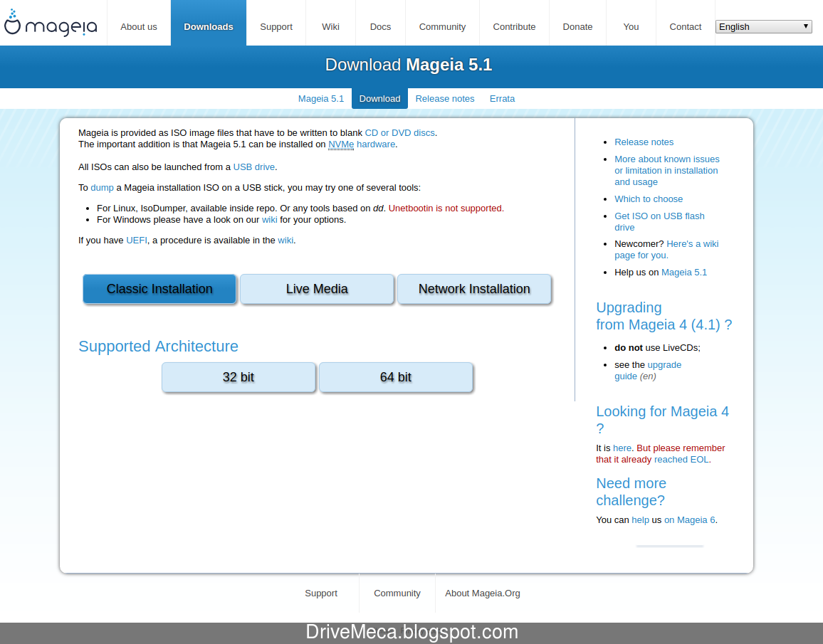Click the Upgrading from Mageia 4 (4.1) heading

coord(664,316)
